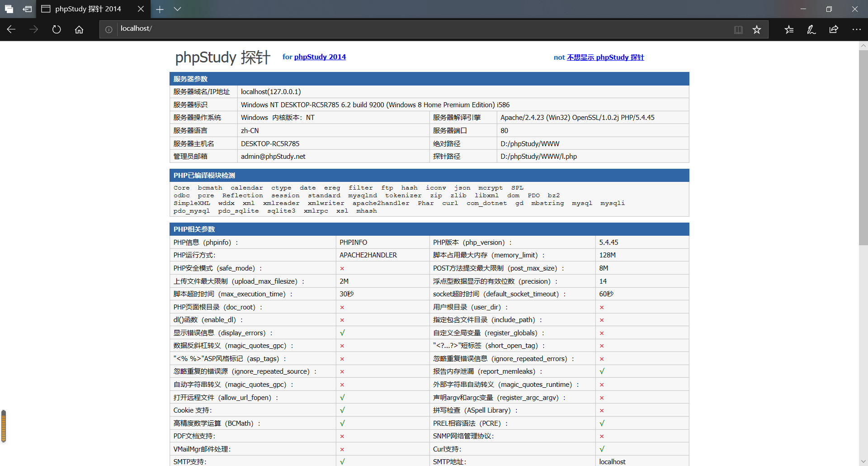The width and height of the screenshot is (868, 466).
Task: Toggle Reading view icon in address bar
Action: (x=738, y=29)
